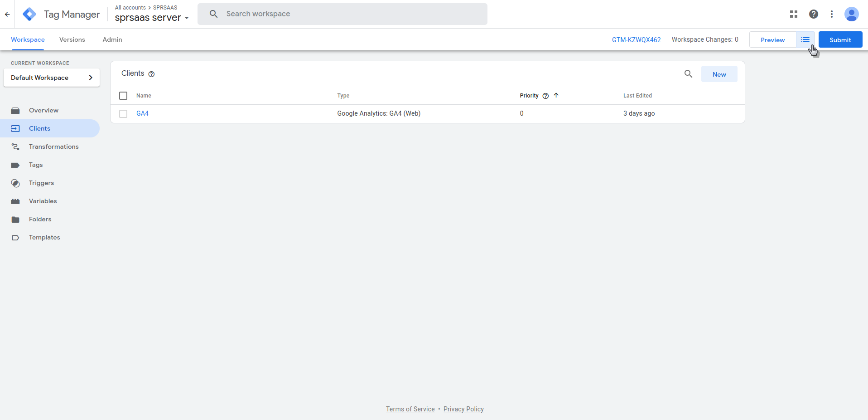Open the Google apps grid
This screenshot has height=420, width=868.
(x=794, y=14)
